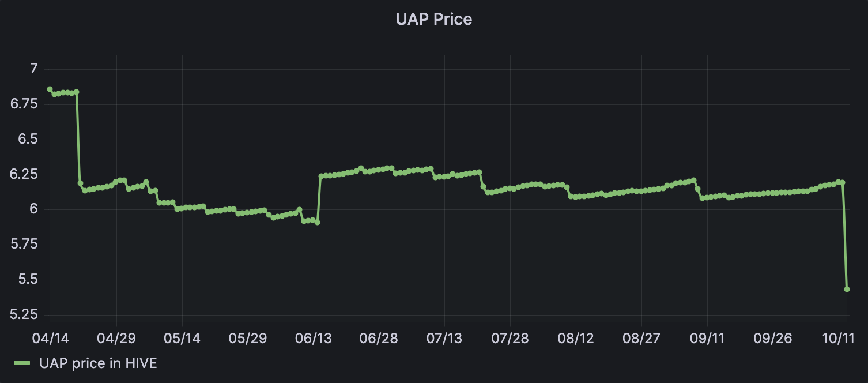Click the 09/11 x-axis date label
Viewport: 868px width, 383px height.
click(707, 338)
